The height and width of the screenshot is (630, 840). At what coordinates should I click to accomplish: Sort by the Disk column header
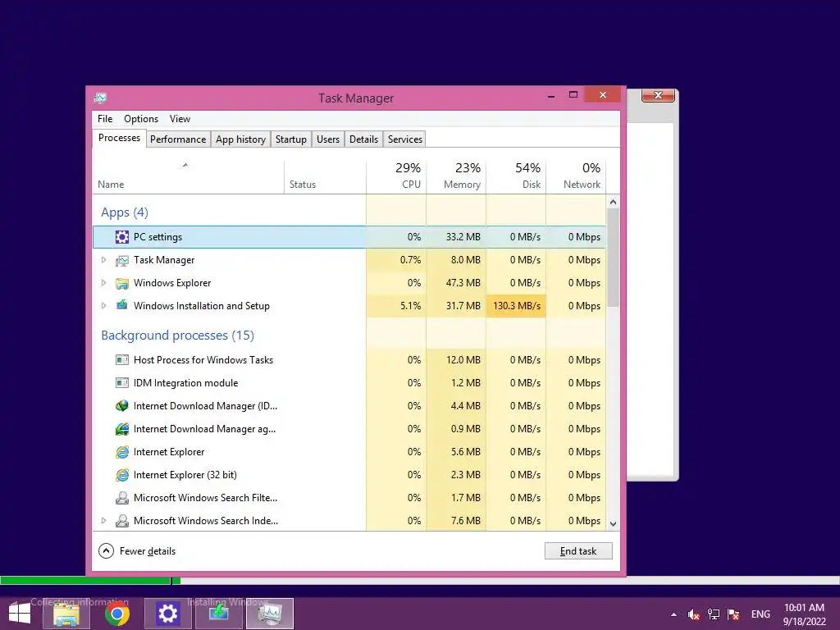tap(516, 177)
